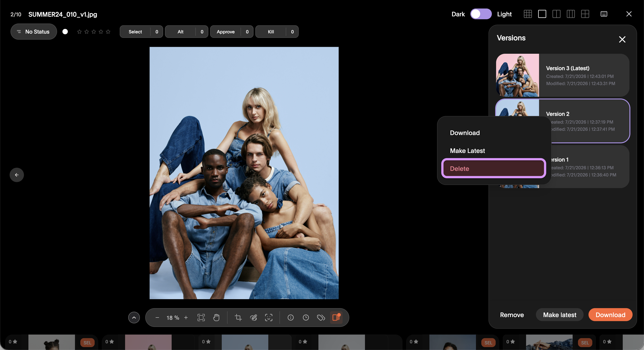Set rating to three stars
Screen dimensions: 644x350
(x=94, y=32)
